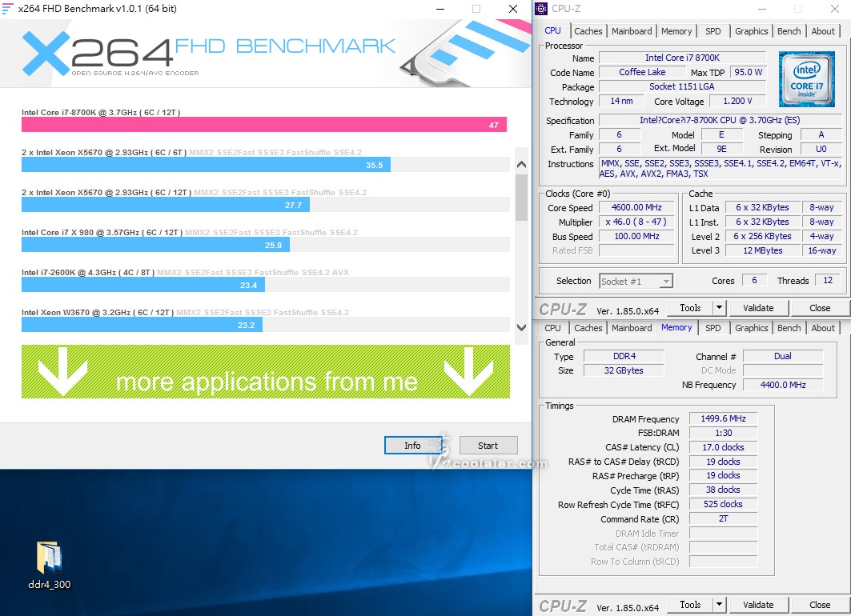Image resolution: width=851 pixels, height=616 pixels.
Task: Click the pink i7-8700K result bar showing 47
Action: coord(264,125)
